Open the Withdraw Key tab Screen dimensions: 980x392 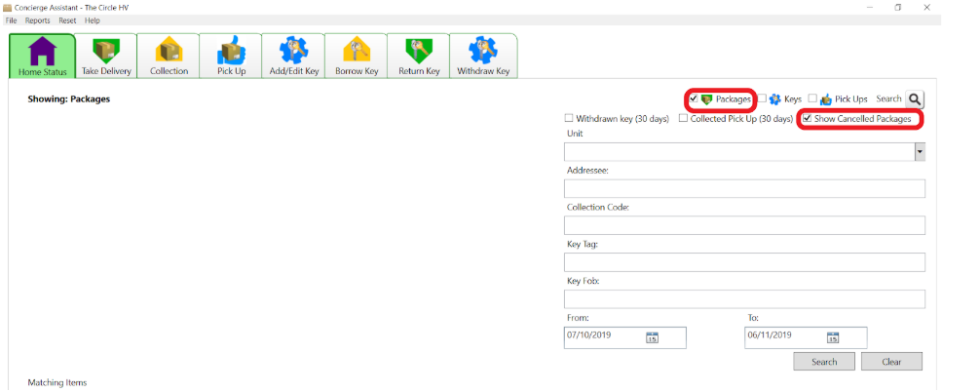click(x=483, y=56)
